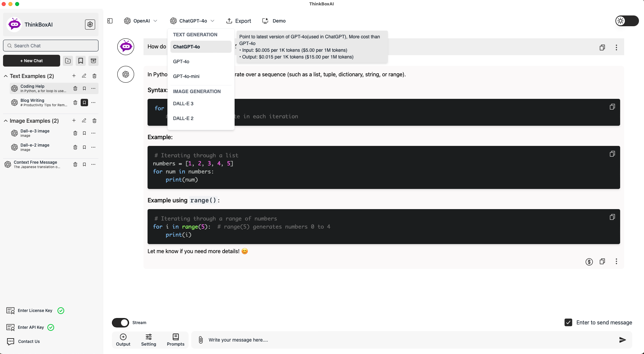Delete the Dall-e-3 image chat
644x354 pixels.
[75, 133]
